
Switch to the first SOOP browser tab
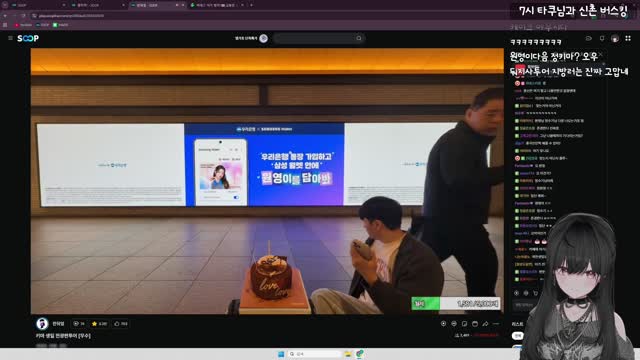(37, 5)
